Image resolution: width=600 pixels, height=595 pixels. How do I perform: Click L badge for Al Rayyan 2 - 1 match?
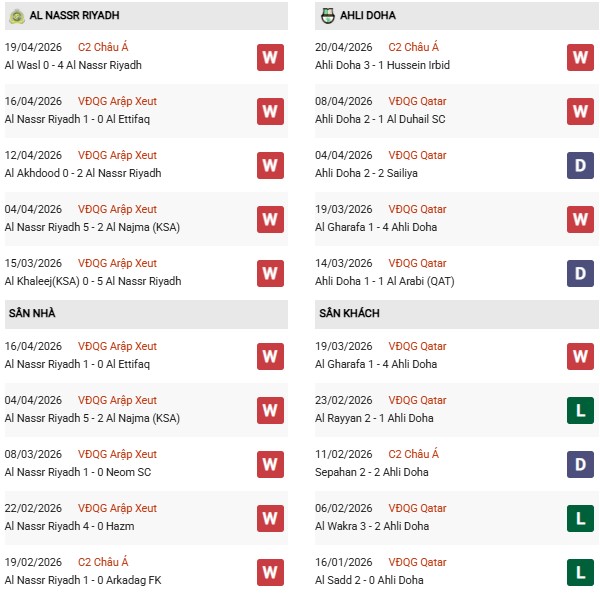580,410
